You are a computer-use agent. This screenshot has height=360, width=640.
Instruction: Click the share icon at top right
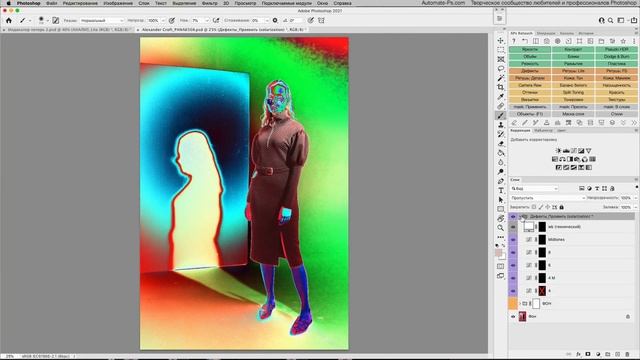click(x=634, y=20)
